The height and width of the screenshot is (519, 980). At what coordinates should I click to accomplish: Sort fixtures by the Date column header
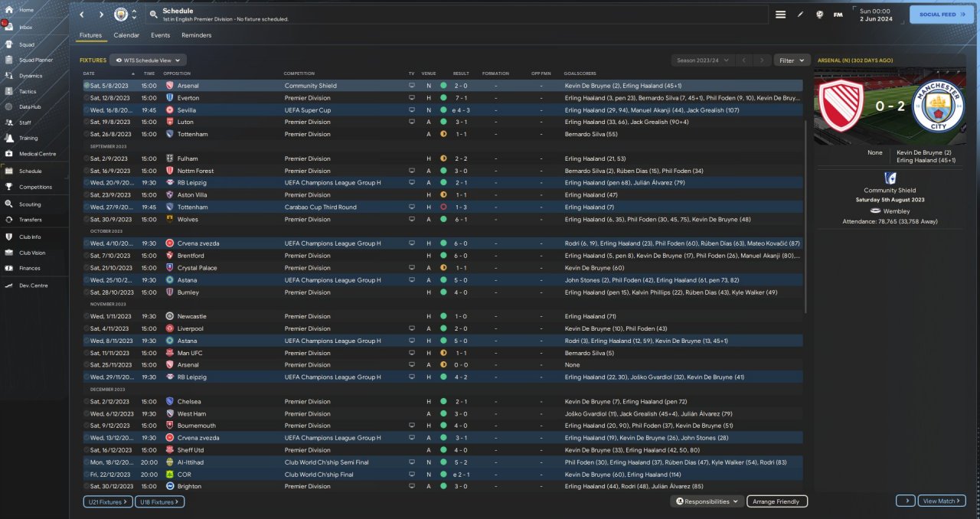(x=90, y=73)
